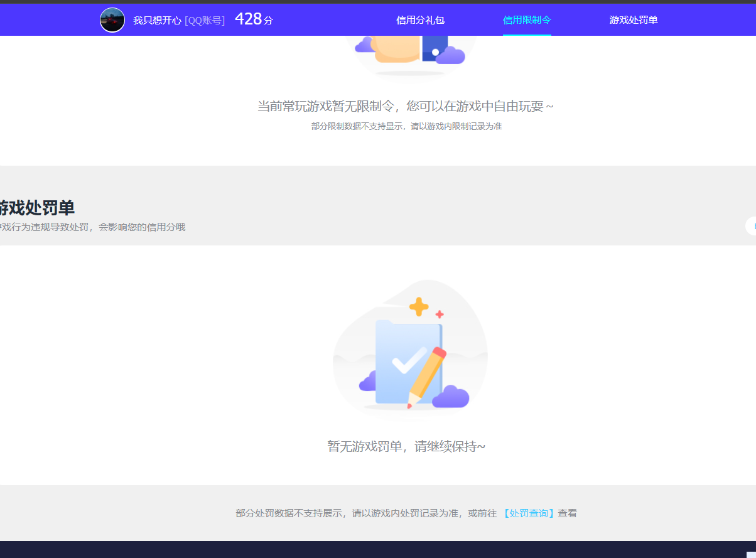The width and height of the screenshot is (756, 558).
Task: Open the 游戏处罚单 section via the navigation
Action: (632, 19)
